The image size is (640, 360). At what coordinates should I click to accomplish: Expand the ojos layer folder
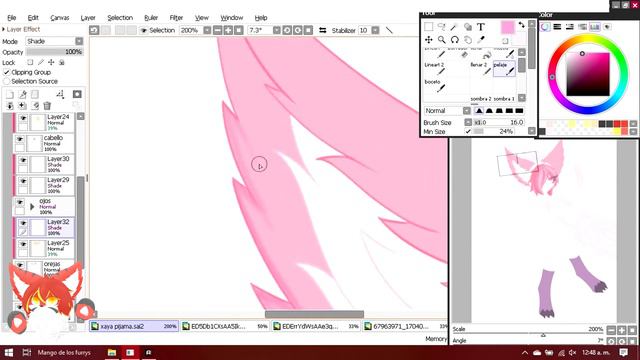click(32, 207)
